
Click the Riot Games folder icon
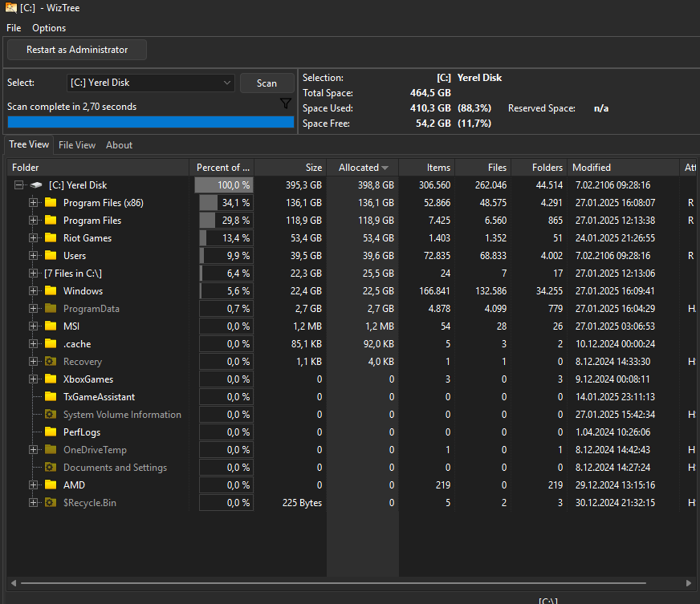(51, 237)
